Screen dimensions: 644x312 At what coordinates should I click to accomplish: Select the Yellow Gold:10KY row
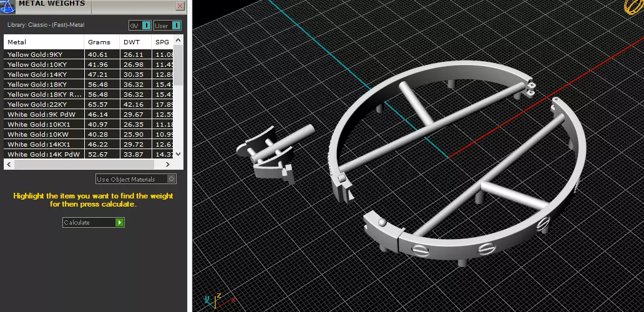89,64
